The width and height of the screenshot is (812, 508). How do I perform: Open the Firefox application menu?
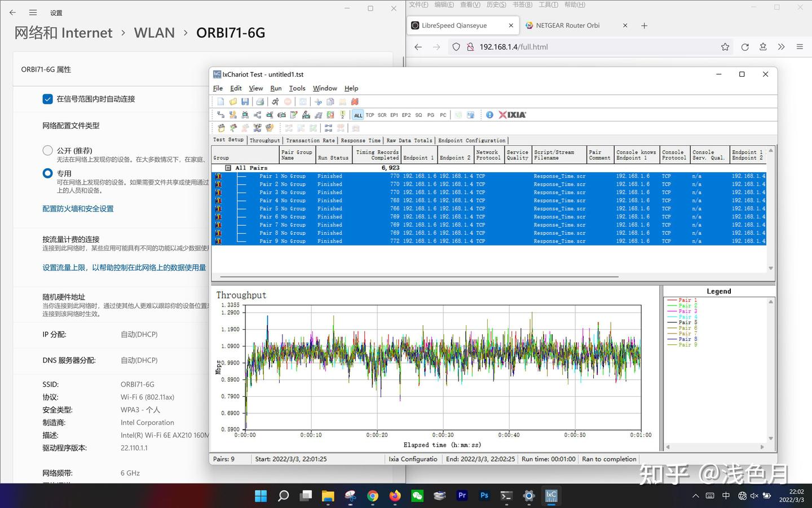pos(799,47)
